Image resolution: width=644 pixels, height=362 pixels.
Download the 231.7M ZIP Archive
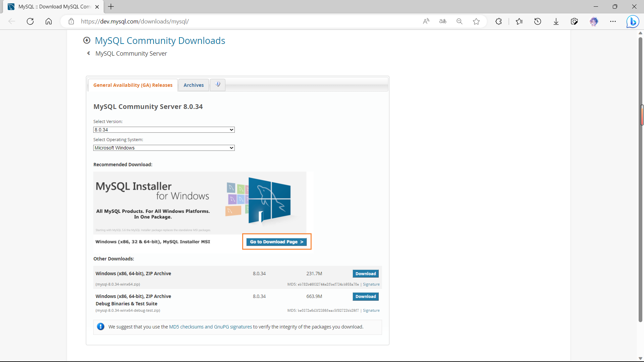[x=366, y=274]
